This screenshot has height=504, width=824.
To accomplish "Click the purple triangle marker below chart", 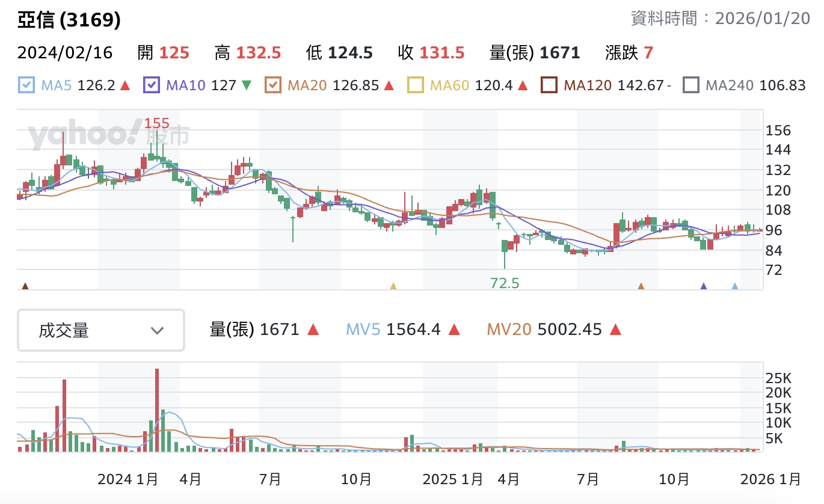I will coord(704,286).
